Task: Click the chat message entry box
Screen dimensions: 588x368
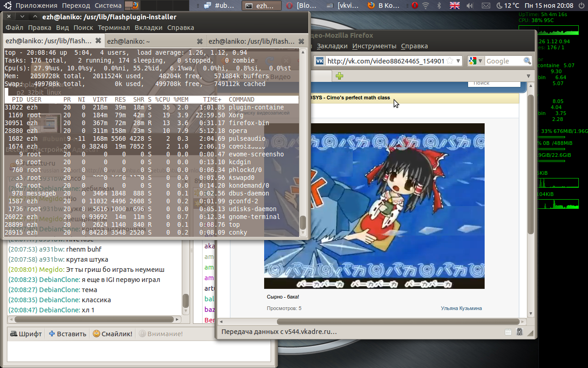Action: (140, 351)
